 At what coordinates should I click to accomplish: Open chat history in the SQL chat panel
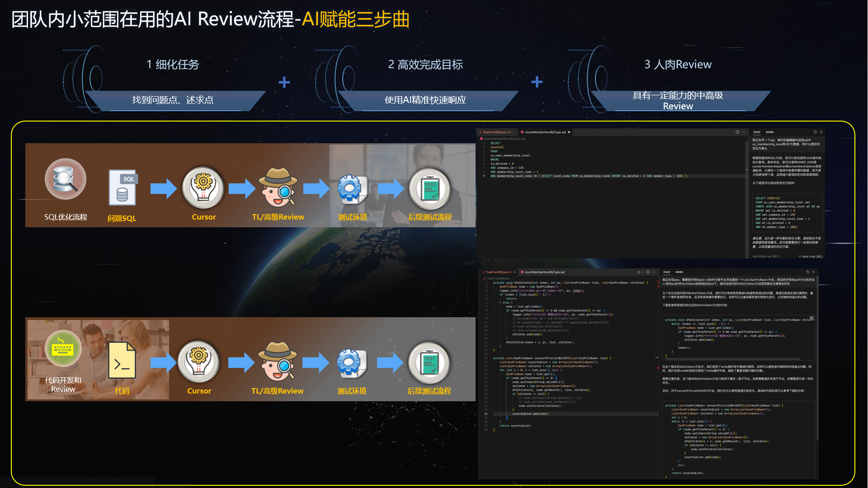(815, 132)
